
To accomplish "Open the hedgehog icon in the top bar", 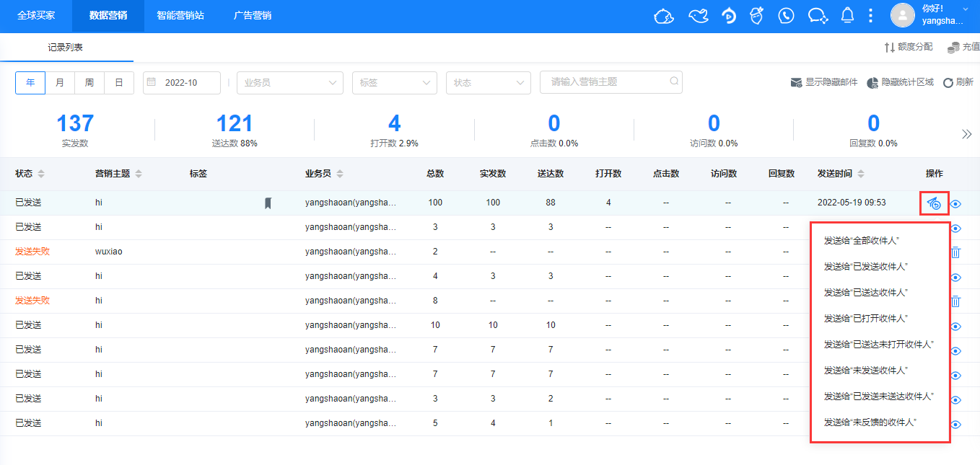I will [664, 16].
